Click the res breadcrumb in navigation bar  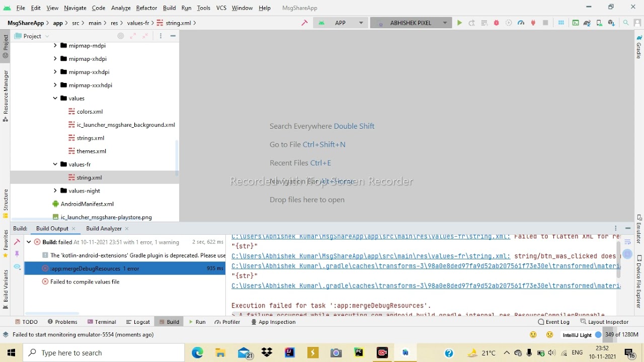[x=114, y=23]
